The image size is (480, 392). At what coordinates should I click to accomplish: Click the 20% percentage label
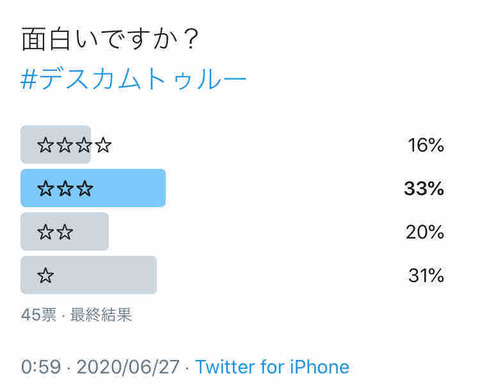[x=425, y=232]
